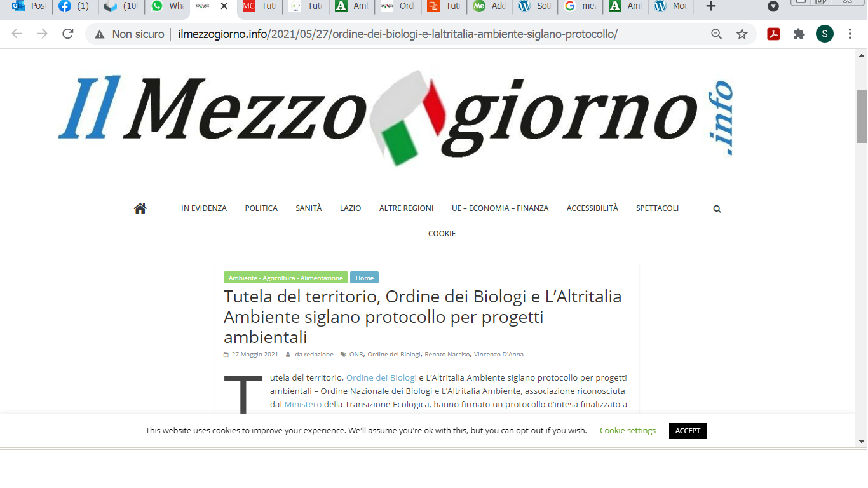Switch to the WhatsApp tab

[168, 6]
